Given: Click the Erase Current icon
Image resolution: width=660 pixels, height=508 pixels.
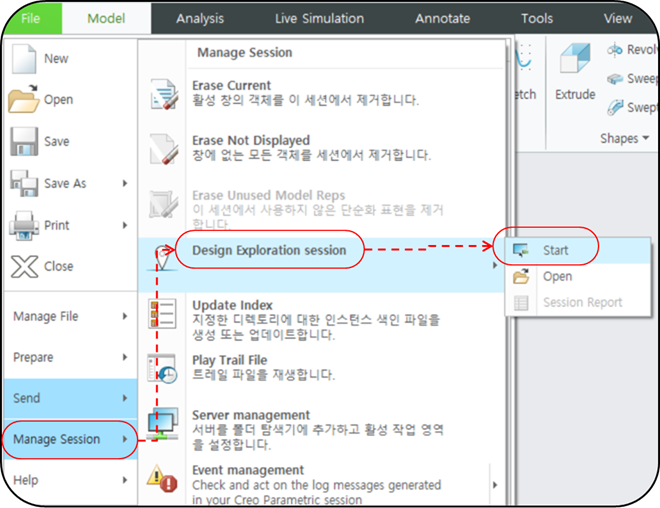Looking at the screenshot, I should (x=163, y=94).
